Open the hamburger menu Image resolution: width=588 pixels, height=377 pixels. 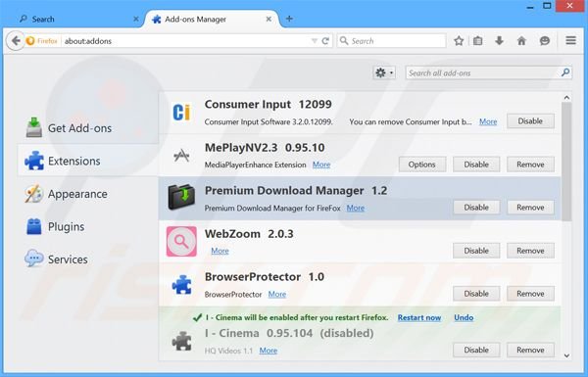point(570,40)
